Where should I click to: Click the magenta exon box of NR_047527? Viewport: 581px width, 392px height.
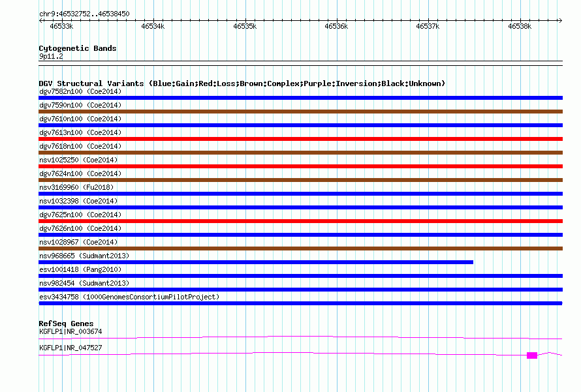[532, 355]
